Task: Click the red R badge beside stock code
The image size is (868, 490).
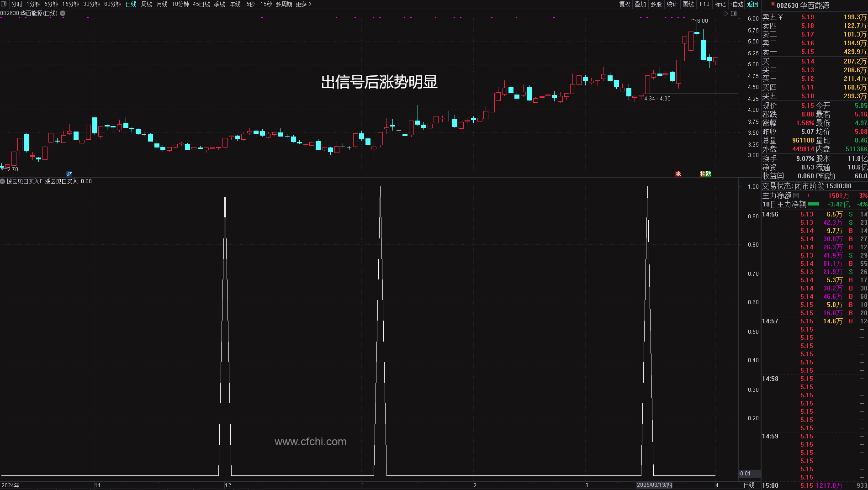Action: click(773, 4)
